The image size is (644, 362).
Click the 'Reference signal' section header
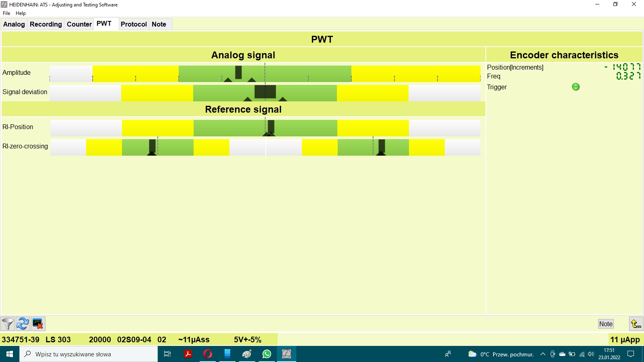(x=243, y=109)
